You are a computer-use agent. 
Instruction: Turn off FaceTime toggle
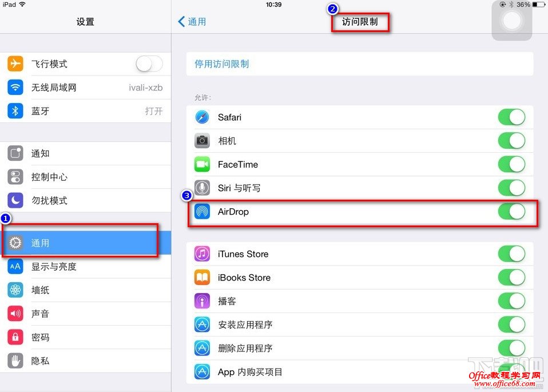click(511, 164)
